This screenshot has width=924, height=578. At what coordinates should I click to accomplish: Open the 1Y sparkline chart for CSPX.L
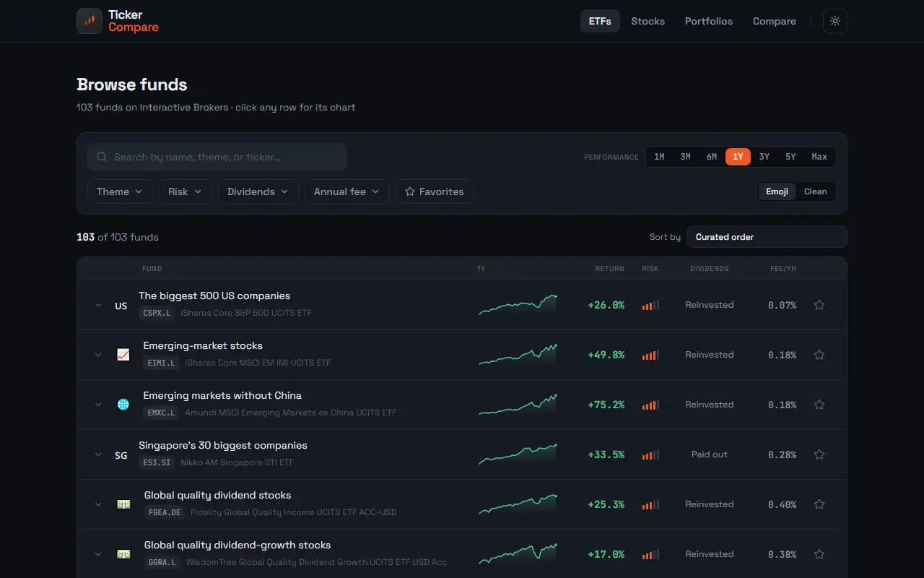click(x=518, y=305)
